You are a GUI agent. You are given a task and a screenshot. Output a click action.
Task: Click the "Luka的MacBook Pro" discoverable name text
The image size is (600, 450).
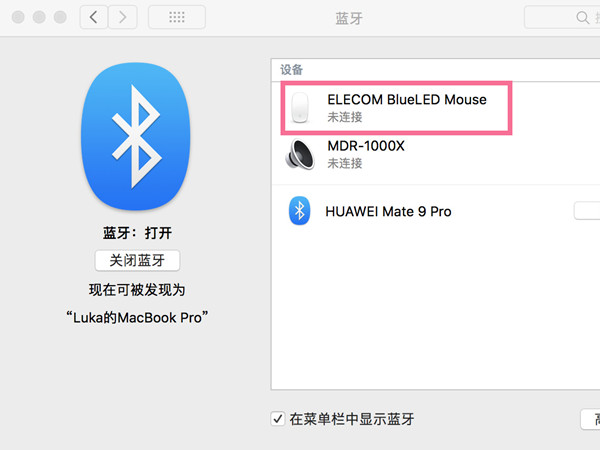[x=137, y=318]
